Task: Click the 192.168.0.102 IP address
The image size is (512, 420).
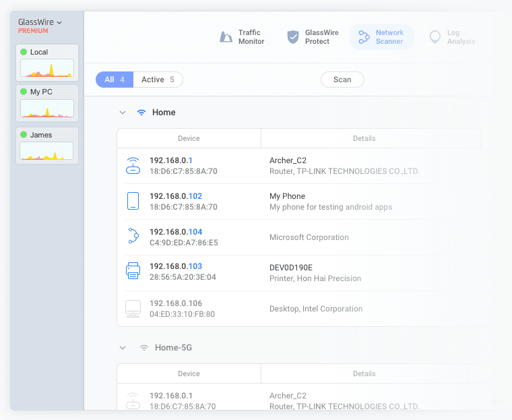Action: click(176, 196)
